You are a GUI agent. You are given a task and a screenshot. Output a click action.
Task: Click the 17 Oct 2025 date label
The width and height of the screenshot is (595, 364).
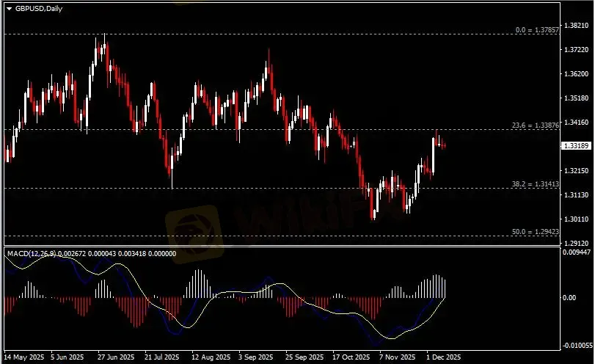(351, 357)
